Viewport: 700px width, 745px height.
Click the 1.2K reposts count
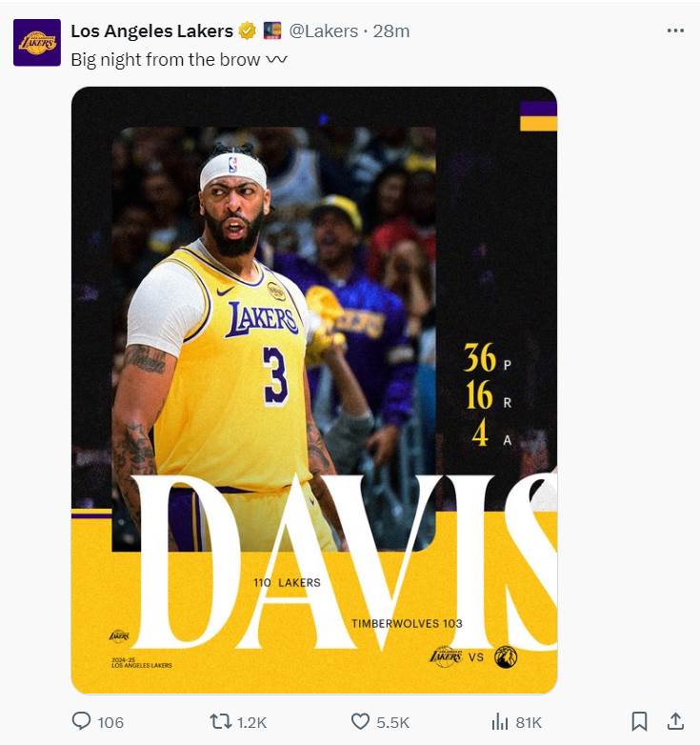(251, 723)
